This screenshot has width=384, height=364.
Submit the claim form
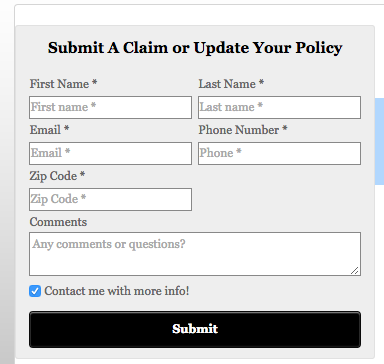pos(195,329)
